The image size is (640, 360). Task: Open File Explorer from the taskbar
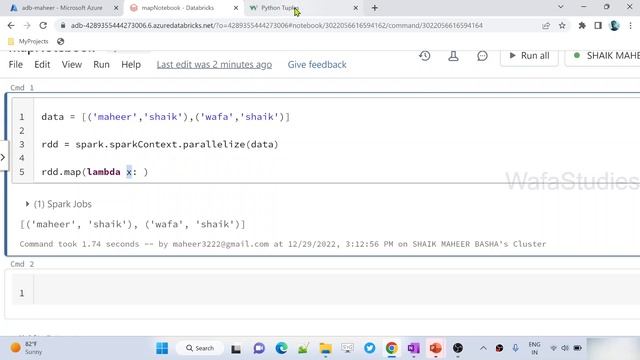coord(325,348)
